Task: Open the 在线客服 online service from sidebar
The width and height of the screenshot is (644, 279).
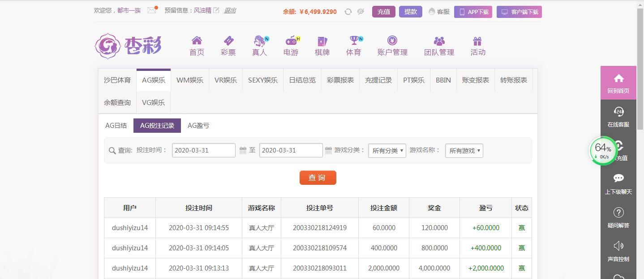Action: pos(618,117)
